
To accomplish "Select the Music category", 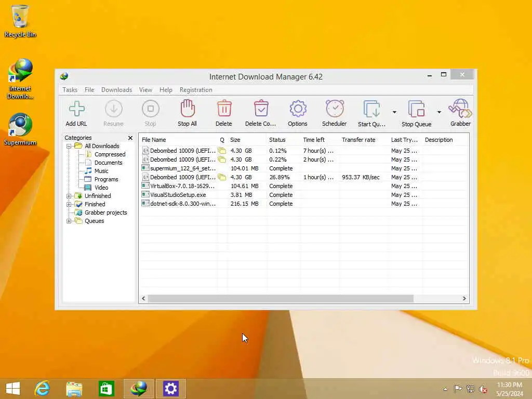I will 101,171.
